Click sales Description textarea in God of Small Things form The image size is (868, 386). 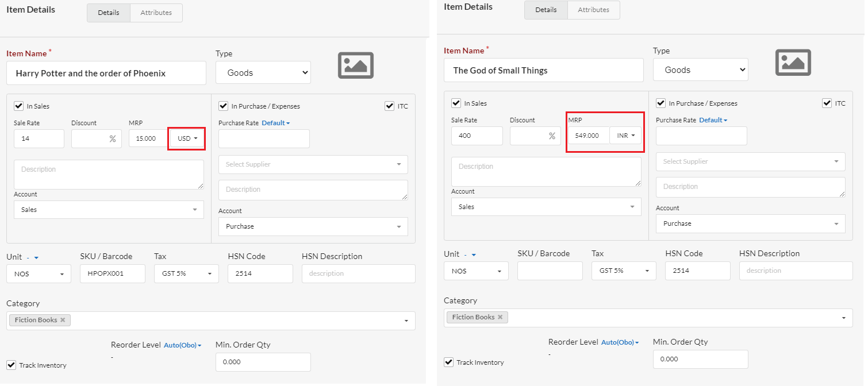pos(546,172)
